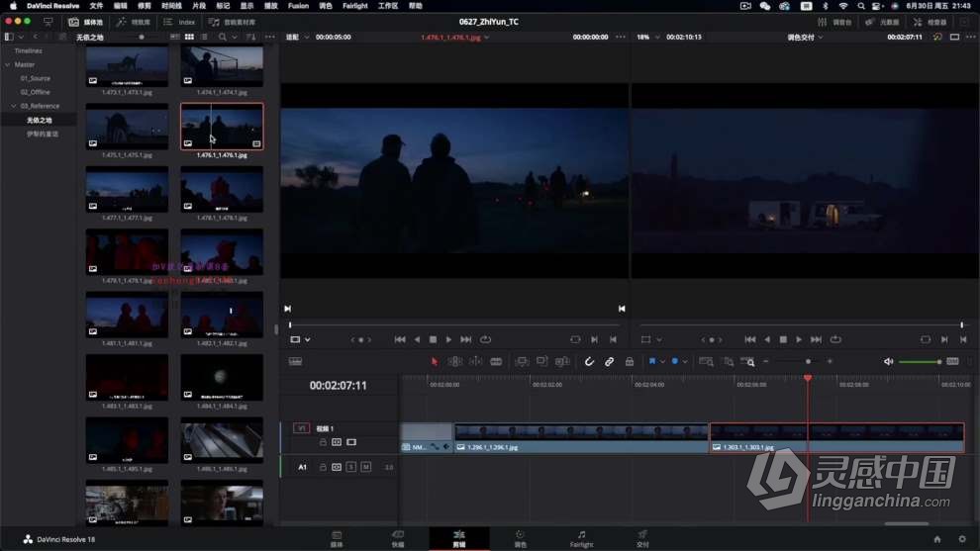Click the flag clip icon
The width and height of the screenshot is (980, 551).
[x=652, y=362]
